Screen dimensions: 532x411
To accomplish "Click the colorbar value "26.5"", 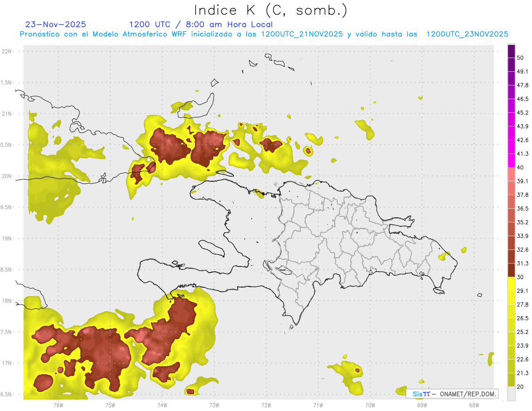I will 523,318.
